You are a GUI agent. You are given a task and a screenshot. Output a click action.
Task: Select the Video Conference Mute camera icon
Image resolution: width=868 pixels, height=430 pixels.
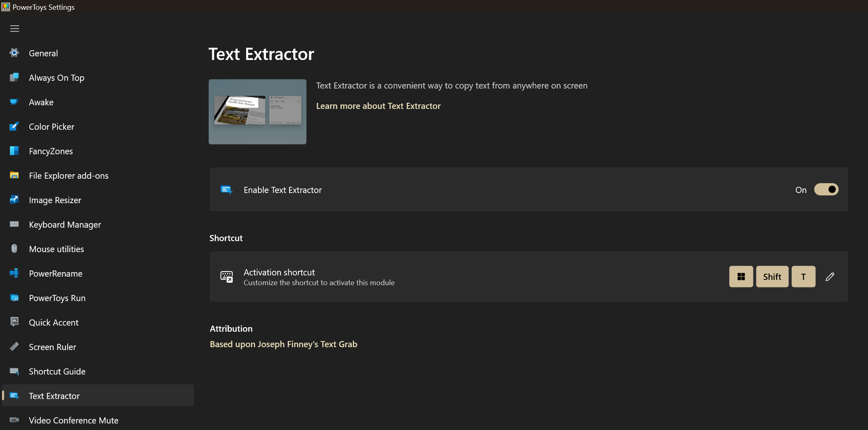pos(14,420)
